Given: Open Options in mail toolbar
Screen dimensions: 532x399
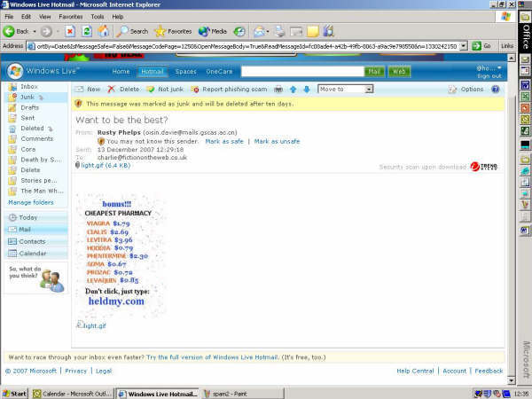Looking at the screenshot, I should coord(465,90).
